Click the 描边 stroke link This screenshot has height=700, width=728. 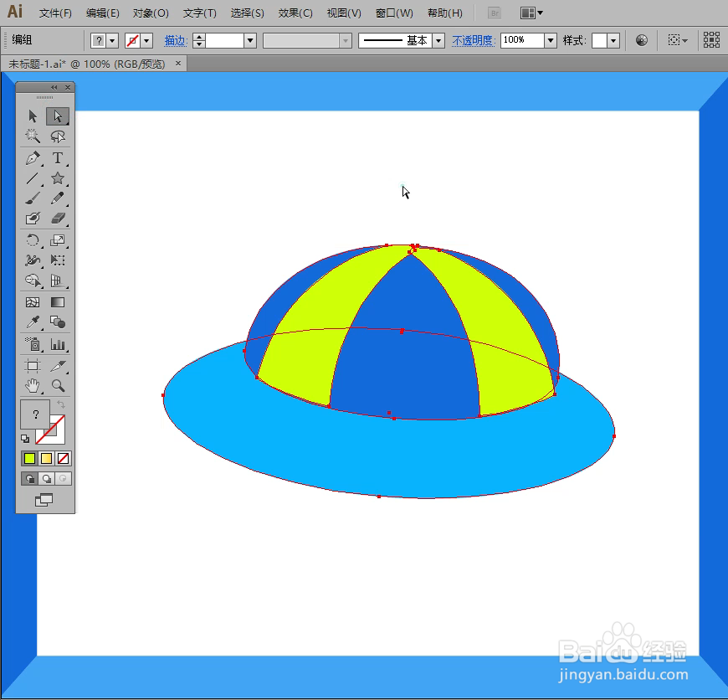coord(175,41)
